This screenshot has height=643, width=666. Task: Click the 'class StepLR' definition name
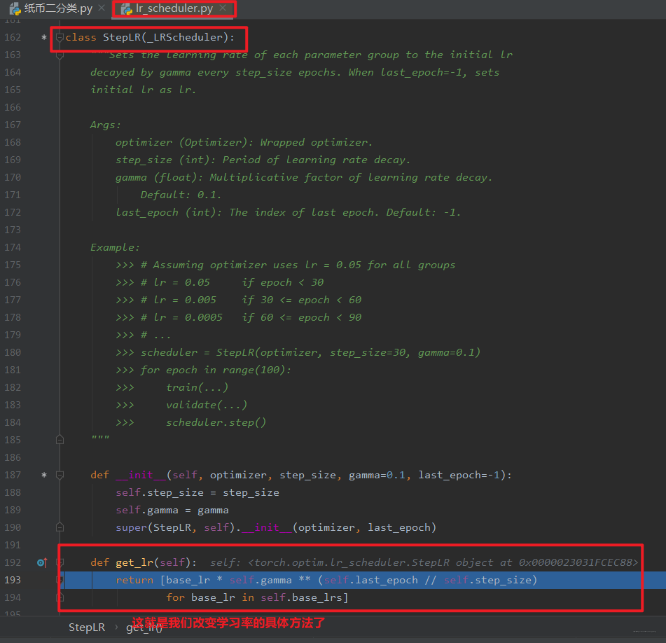click(x=121, y=37)
